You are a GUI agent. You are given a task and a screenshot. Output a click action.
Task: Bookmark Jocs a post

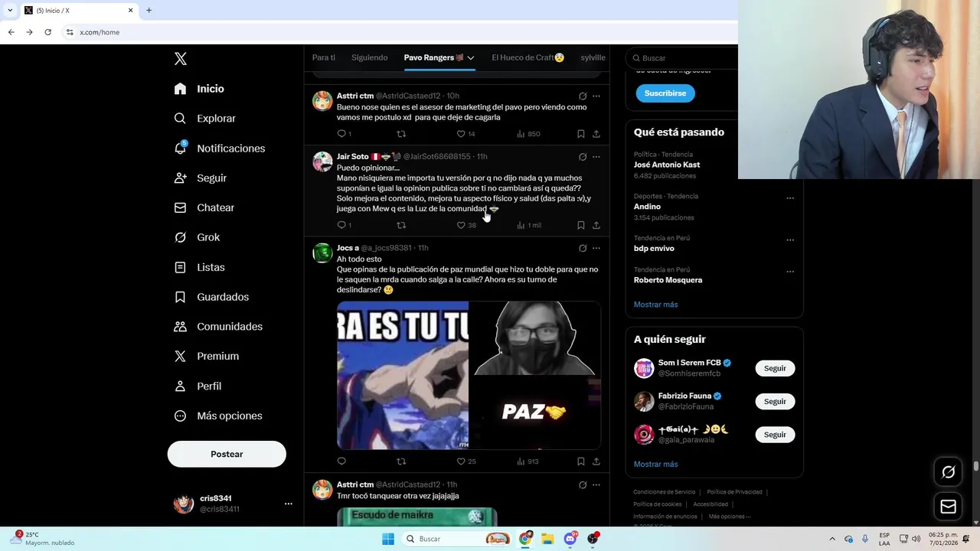pos(581,461)
